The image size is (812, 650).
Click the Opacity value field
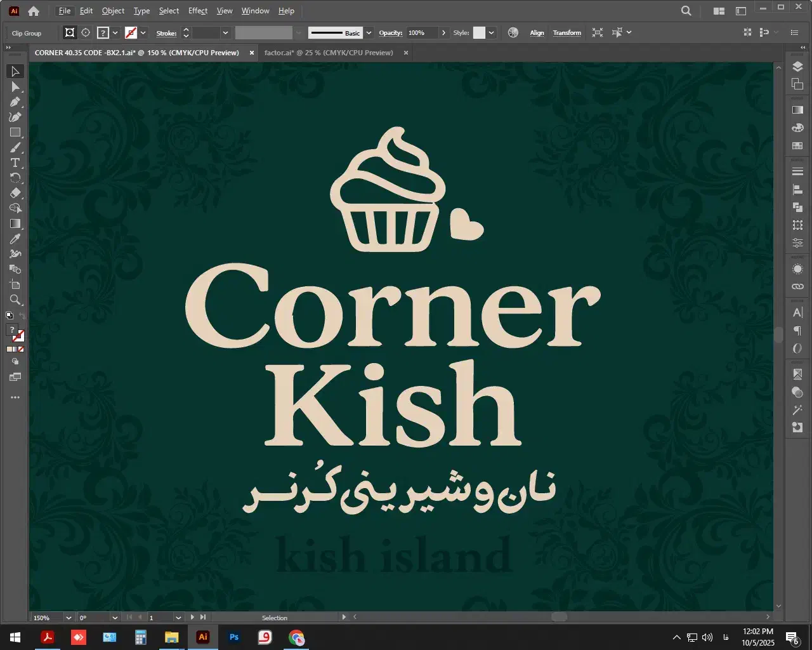[421, 33]
